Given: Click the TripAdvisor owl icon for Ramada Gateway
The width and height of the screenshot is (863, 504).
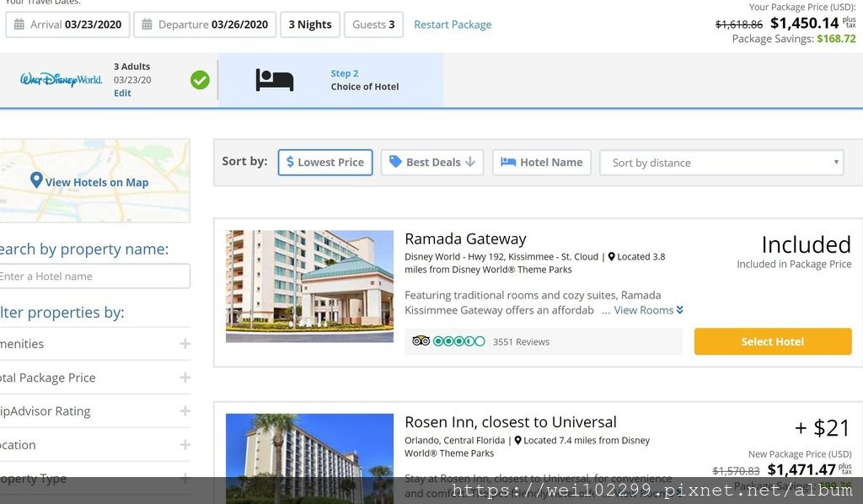Looking at the screenshot, I should tap(421, 341).
